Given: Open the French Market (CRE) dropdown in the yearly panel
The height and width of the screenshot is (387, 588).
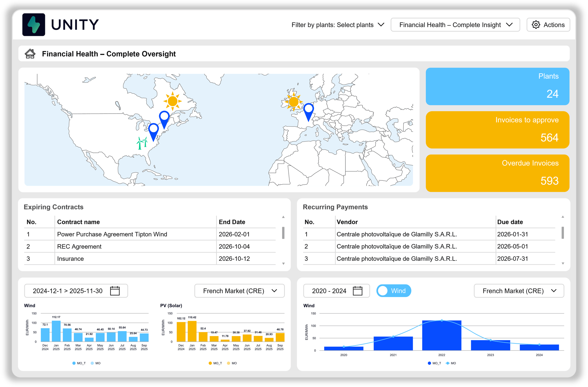Looking at the screenshot, I should (519, 290).
